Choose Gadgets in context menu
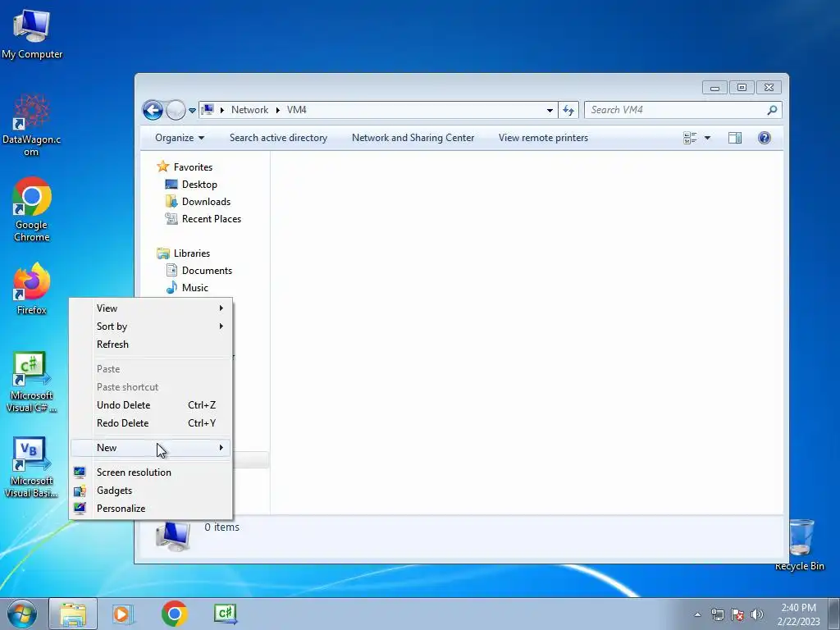This screenshot has width=840, height=630. coord(151,491)
